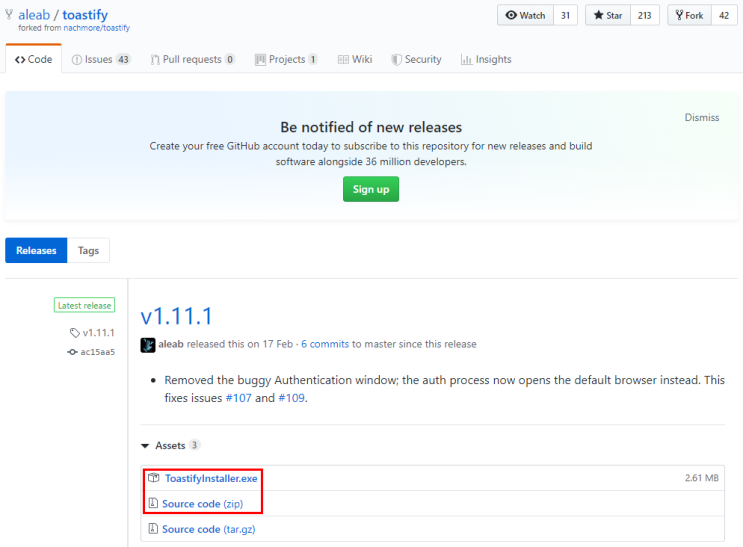Open the v1.11.1 release title

point(177,316)
